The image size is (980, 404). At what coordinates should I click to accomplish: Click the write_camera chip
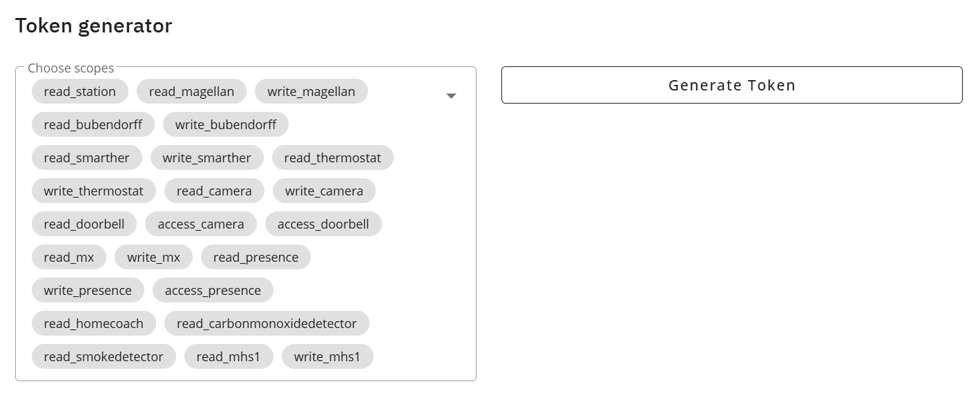click(324, 191)
